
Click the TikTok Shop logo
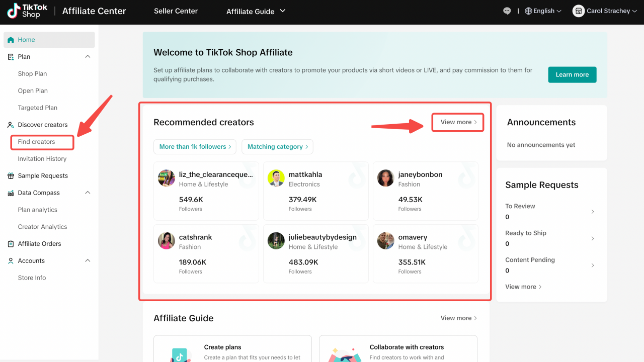(27, 11)
